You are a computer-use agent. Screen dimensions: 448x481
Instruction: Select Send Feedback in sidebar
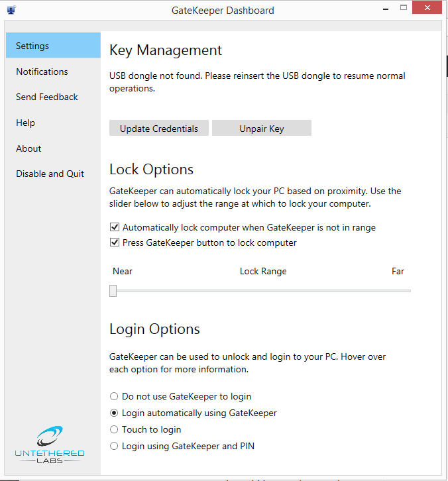tap(47, 97)
